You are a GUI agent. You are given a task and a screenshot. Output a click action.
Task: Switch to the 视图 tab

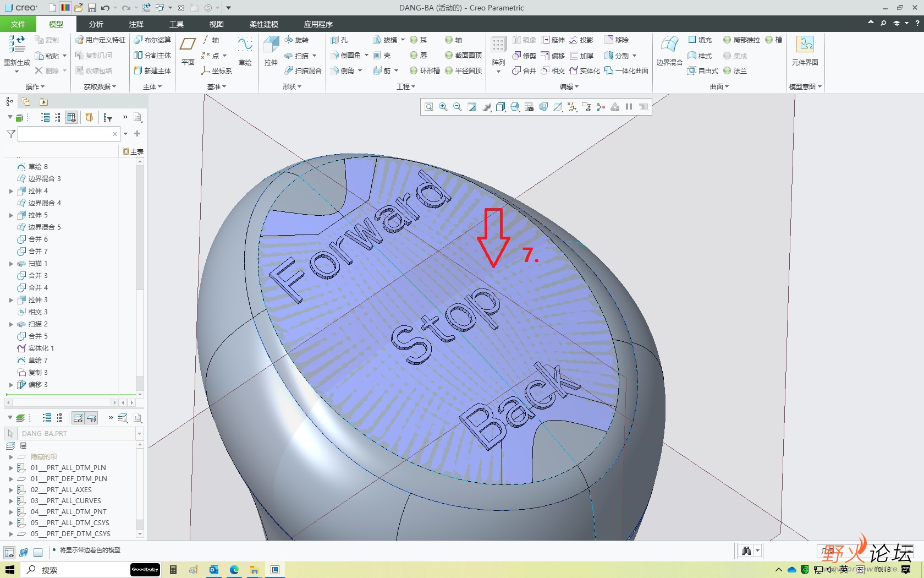(216, 24)
